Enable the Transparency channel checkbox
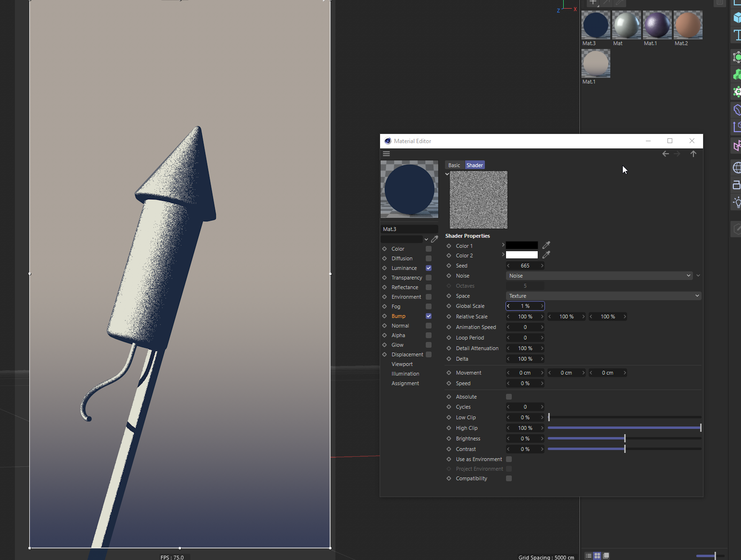The width and height of the screenshot is (741, 560). tap(429, 278)
